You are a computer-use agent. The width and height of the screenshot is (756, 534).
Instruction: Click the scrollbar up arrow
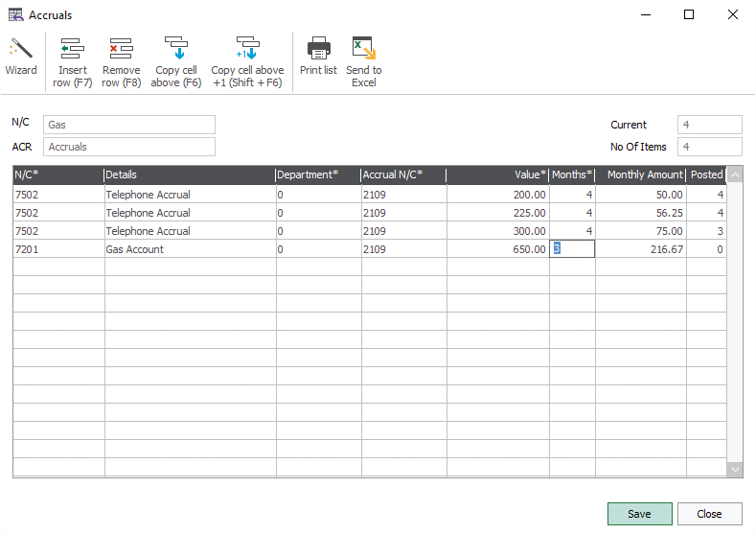[735, 174]
